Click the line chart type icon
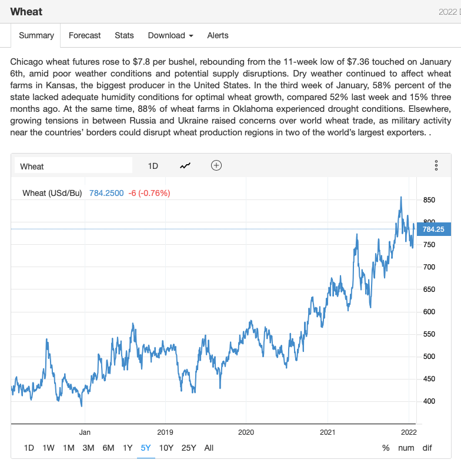Viewport: 461px width, 476px height. pos(185,166)
